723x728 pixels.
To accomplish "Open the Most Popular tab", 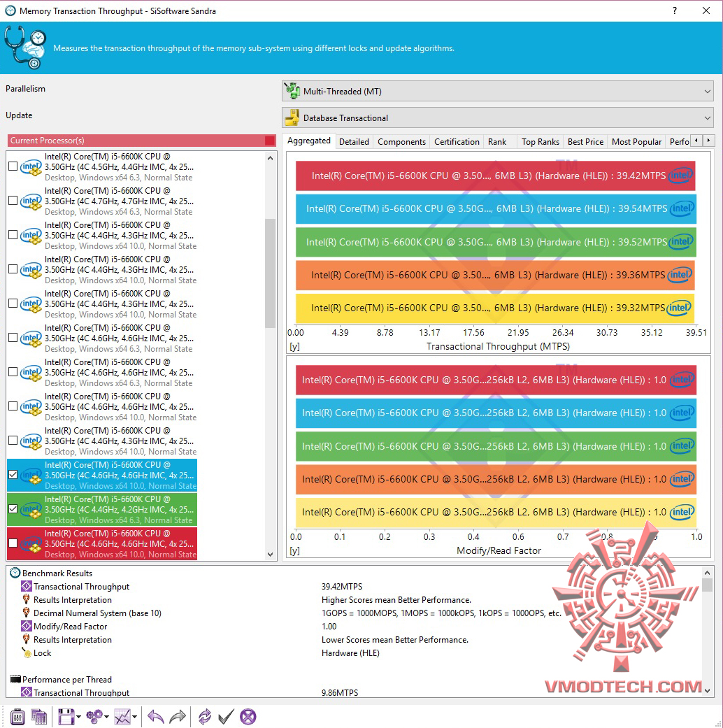I will 636,141.
